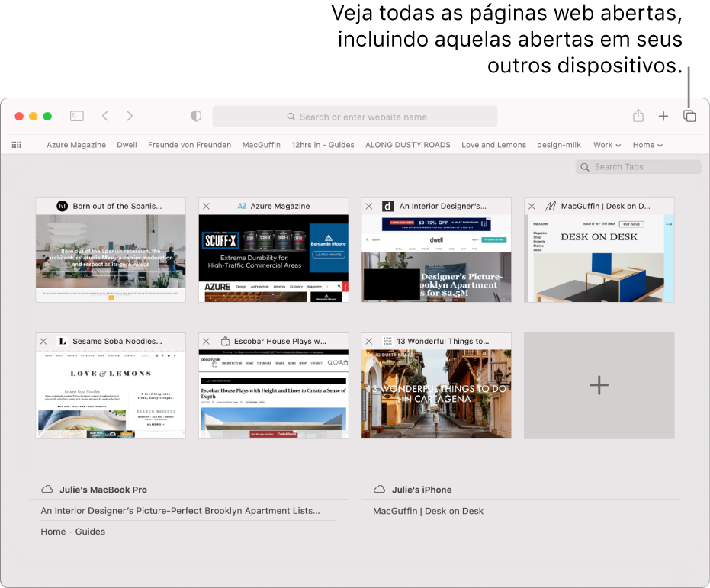
Task: Click the Sesame Soba Noodles tab title
Action: pyautogui.click(x=117, y=342)
